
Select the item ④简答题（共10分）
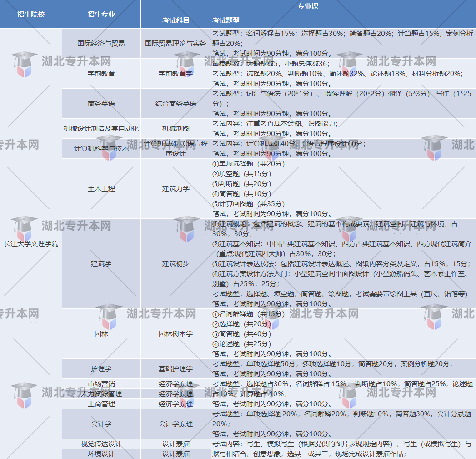click(x=242, y=194)
